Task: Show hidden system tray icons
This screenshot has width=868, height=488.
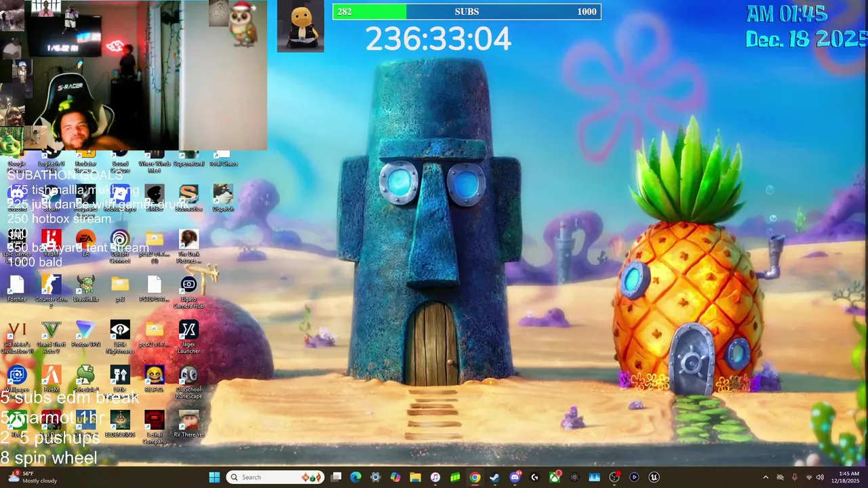Action: pos(766,477)
